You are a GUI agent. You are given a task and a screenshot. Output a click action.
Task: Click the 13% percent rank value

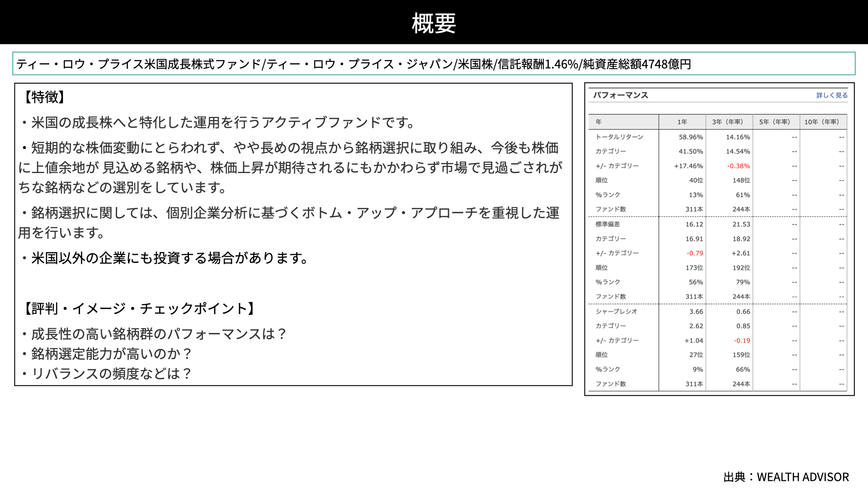pyautogui.click(x=696, y=195)
